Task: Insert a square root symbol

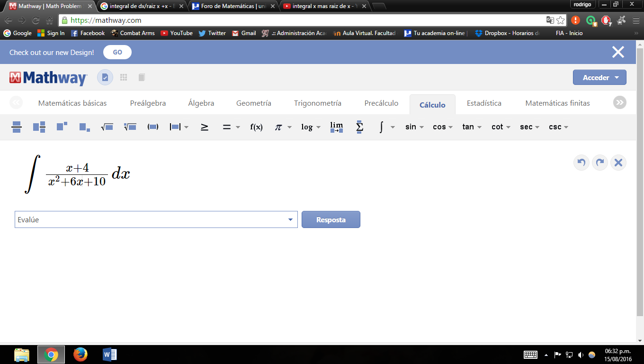Action: coord(107,127)
